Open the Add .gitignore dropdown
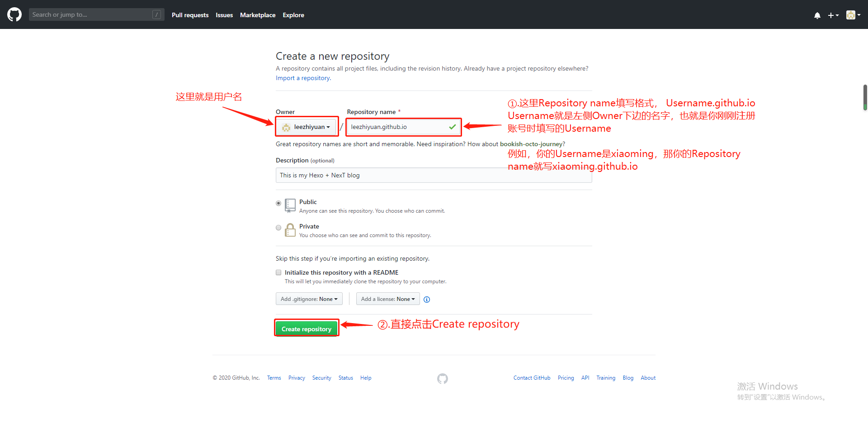This screenshot has width=868, height=424. pyautogui.click(x=309, y=299)
